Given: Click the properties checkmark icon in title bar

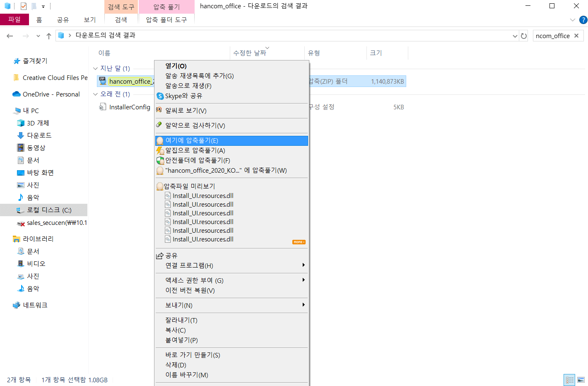Looking at the screenshot, I should (24, 6).
